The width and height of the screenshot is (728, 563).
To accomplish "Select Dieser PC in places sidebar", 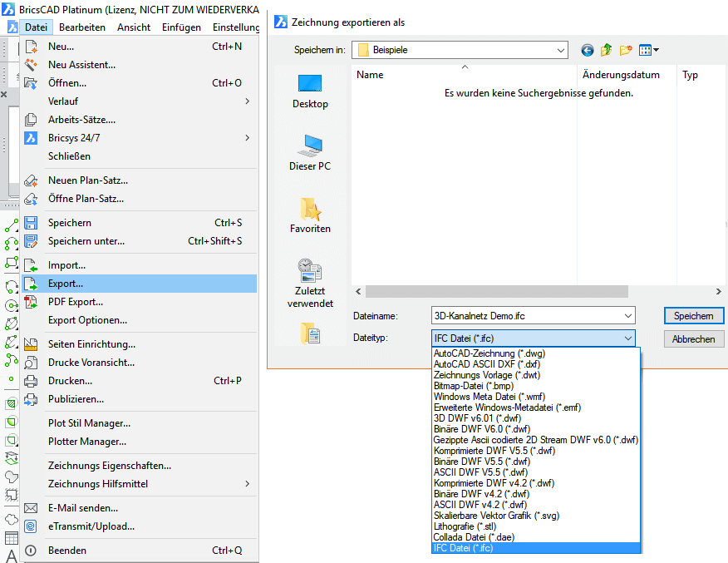I will [310, 152].
